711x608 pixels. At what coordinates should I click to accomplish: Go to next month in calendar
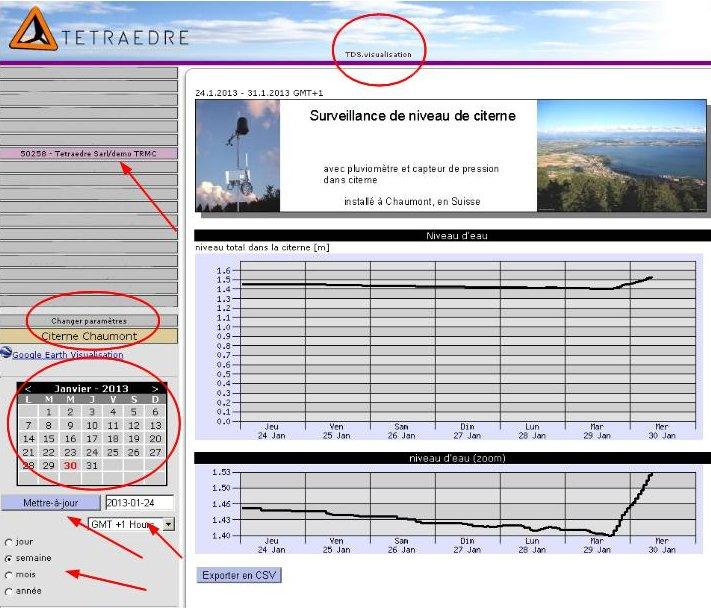coord(155,388)
